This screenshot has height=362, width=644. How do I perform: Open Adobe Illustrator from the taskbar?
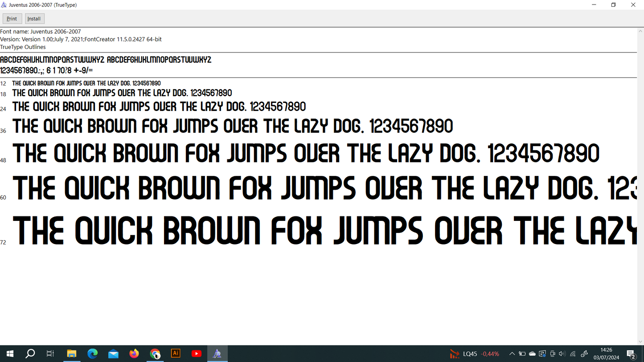click(x=176, y=354)
